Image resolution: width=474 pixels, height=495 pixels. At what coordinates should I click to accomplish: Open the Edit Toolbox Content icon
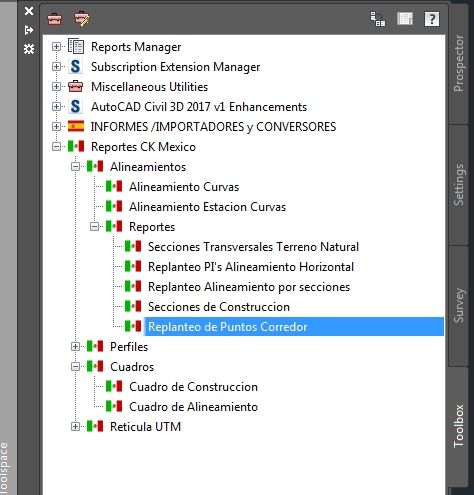[82, 19]
